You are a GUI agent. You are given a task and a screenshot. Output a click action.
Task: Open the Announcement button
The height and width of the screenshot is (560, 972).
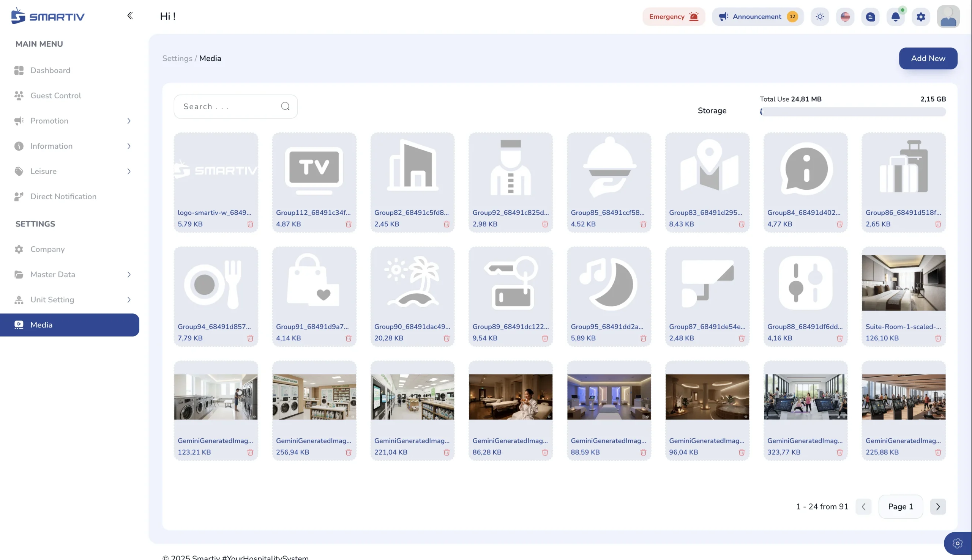coord(757,17)
